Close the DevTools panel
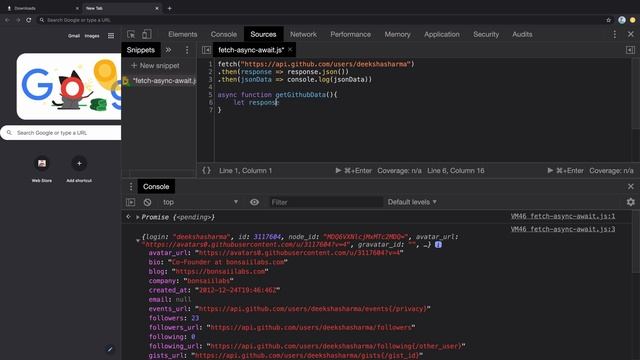This screenshot has width=640, height=360. coord(631,34)
